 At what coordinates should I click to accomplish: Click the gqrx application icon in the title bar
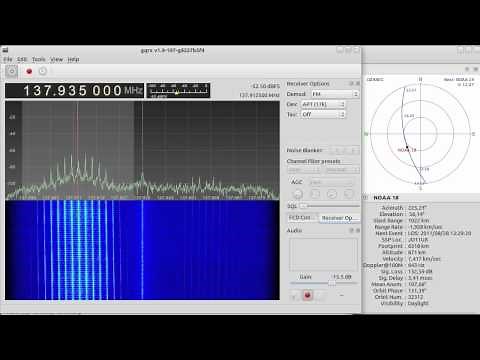[x=5, y=50]
